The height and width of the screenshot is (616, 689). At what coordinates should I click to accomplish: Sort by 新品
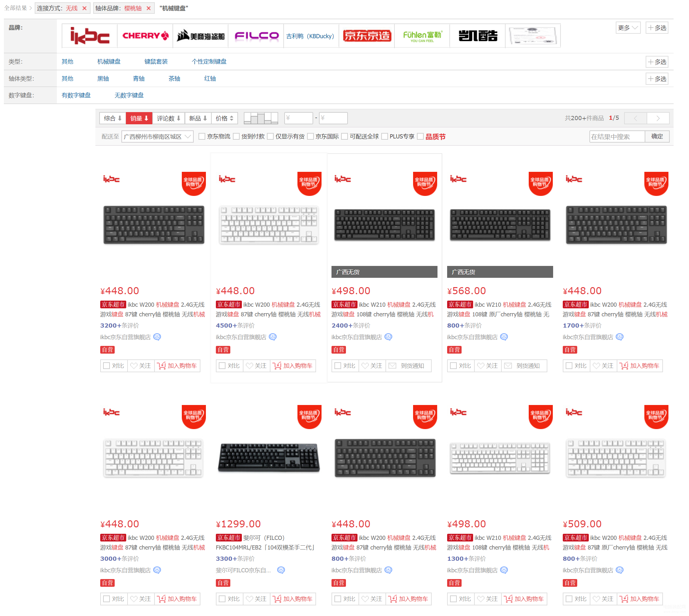198,118
